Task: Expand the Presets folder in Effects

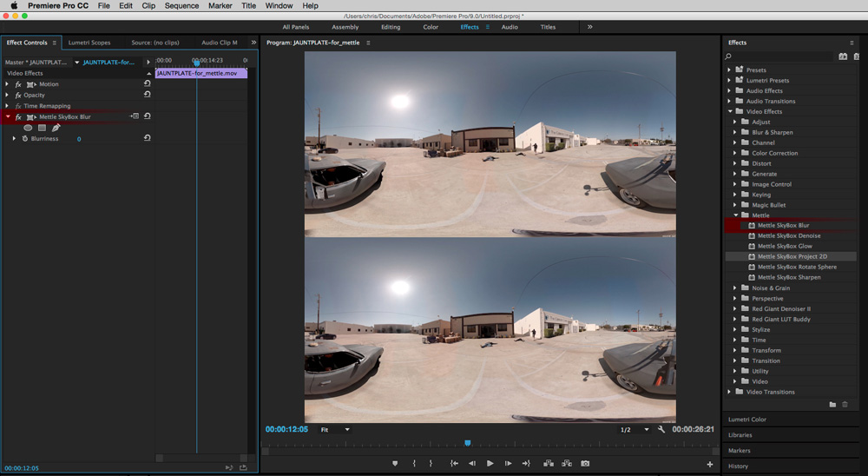Action: 729,69
